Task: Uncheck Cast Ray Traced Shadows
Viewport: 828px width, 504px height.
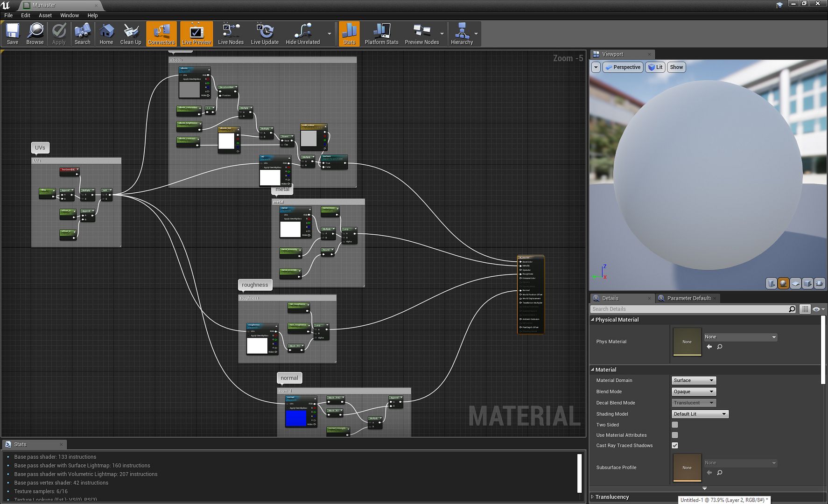Action: point(674,446)
